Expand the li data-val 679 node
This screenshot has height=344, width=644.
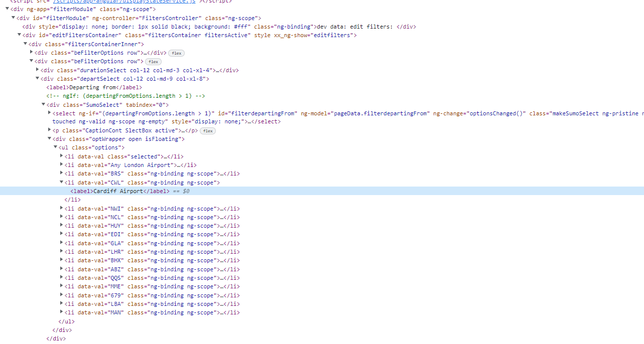point(61,295)
